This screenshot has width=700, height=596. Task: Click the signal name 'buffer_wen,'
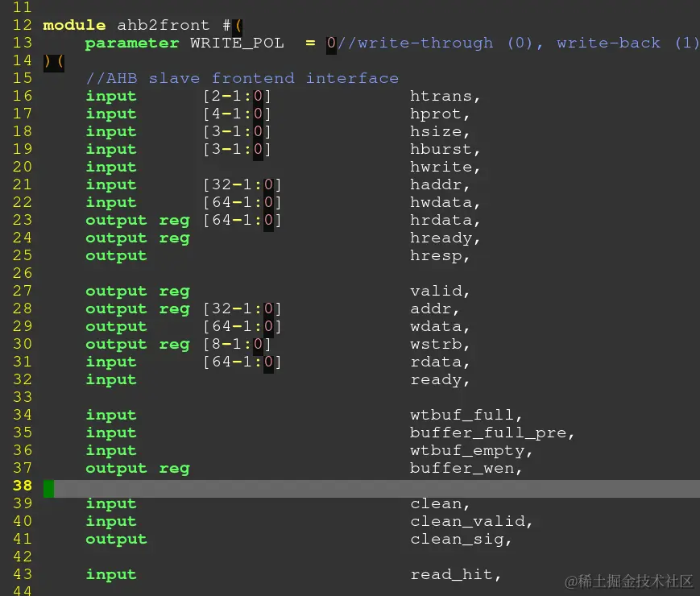pos(466,468)
